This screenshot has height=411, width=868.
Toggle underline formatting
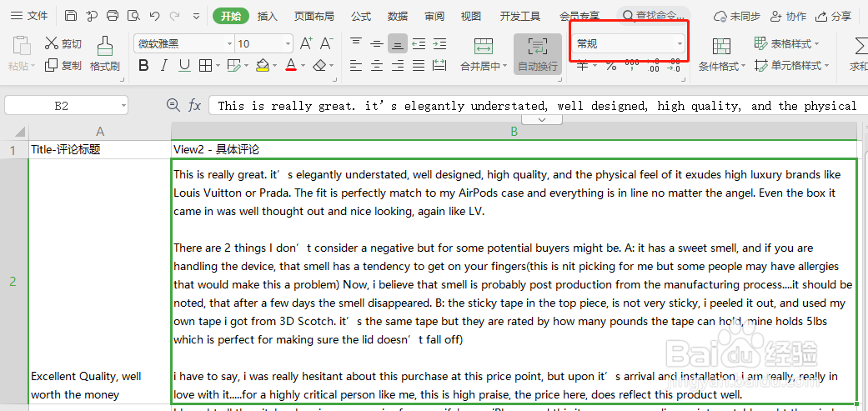[x=184, y=66]
